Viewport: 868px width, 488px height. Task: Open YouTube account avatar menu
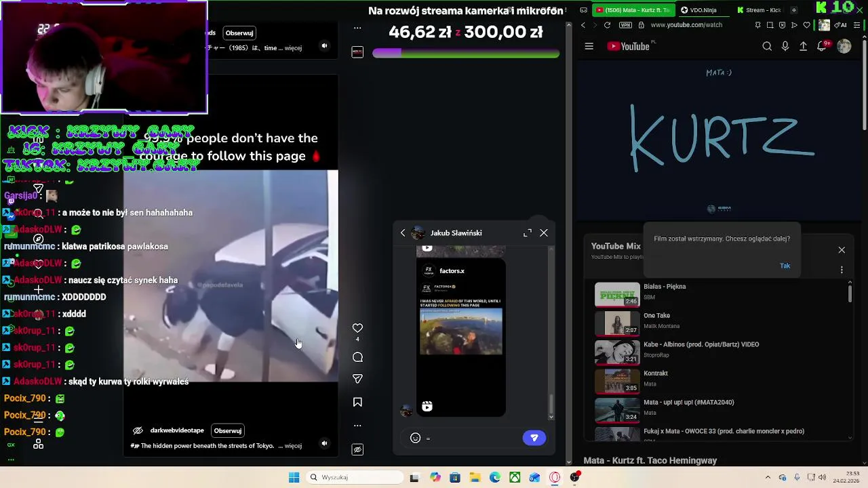844,46
